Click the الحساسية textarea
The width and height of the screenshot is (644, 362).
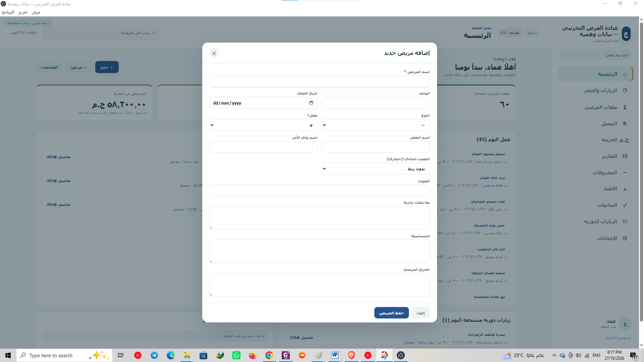pos(319,251)
